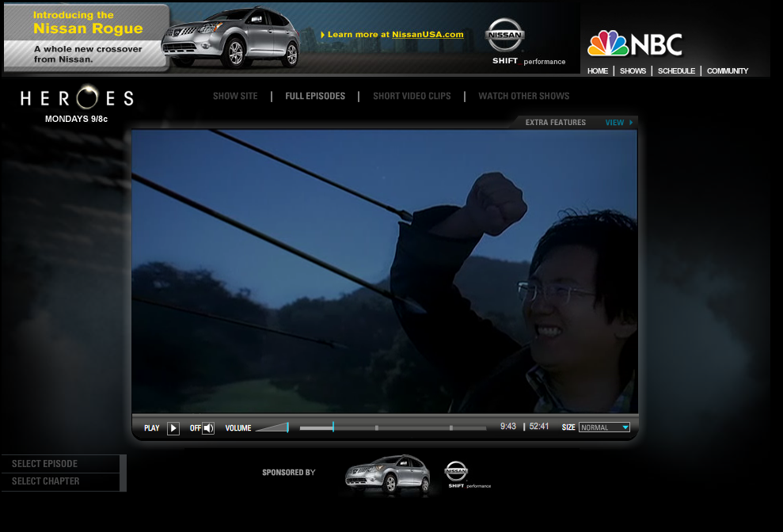Click the video frame
This screenshot has height=532, width=783.
coord(385,272)
